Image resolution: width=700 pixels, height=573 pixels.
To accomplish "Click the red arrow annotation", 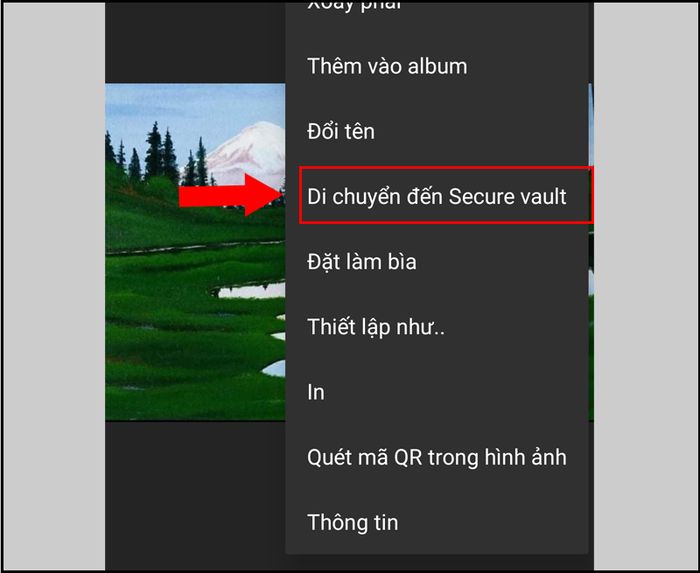I will click(230, 195).
